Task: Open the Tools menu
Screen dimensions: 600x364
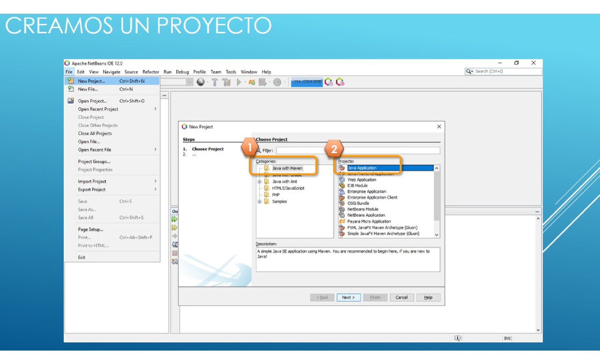Action: click(x=231, y=72)
